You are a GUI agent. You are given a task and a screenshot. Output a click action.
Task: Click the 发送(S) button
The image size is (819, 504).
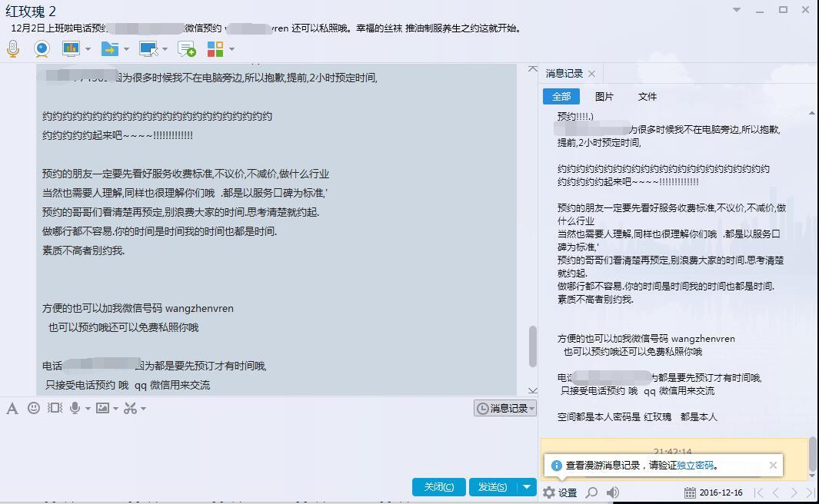(492, 487)
